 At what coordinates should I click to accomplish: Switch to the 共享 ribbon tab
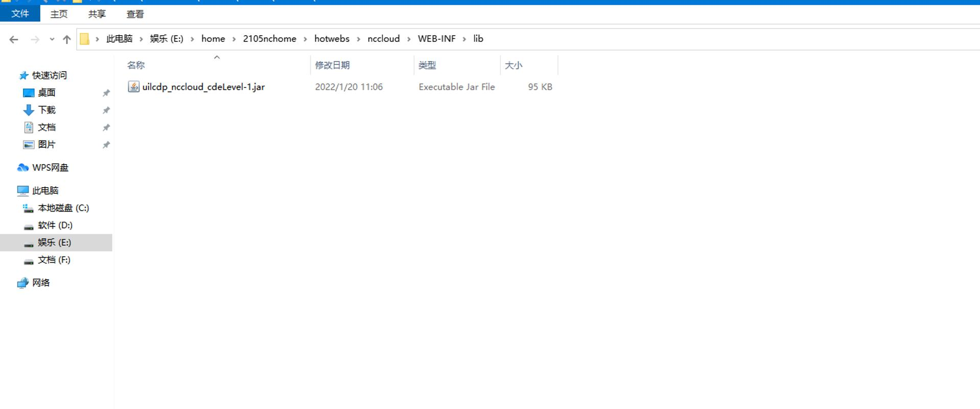point(97,14)
